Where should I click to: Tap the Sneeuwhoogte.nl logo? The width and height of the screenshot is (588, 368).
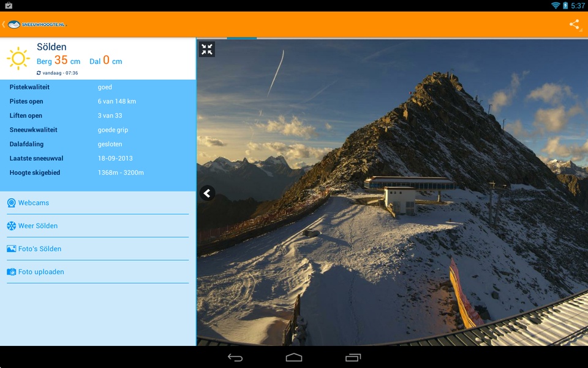click(37, 25)
